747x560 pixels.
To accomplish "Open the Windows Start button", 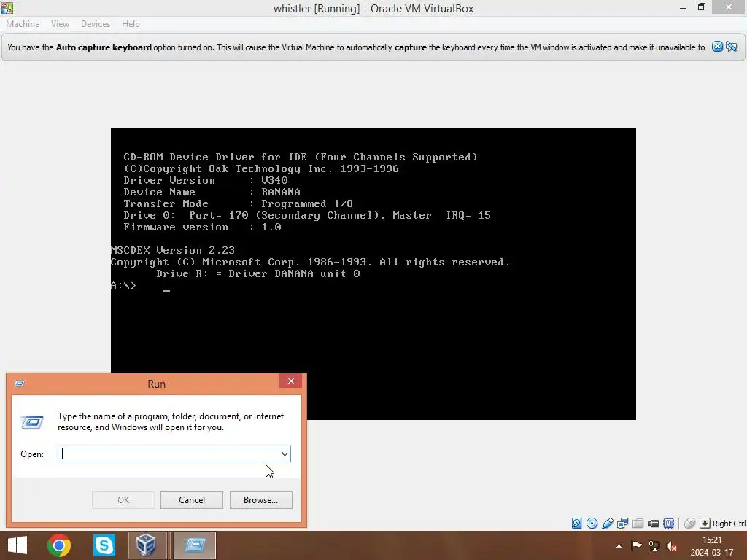I will coord(18,545).
